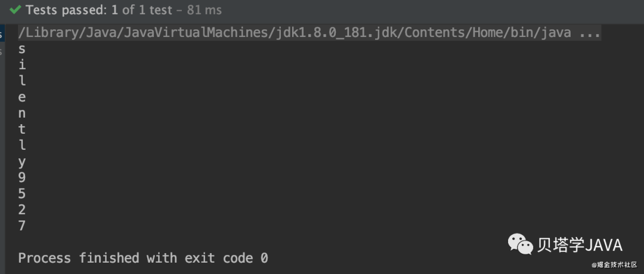The height and width of the screenshot is (274, 644).
Task: Expand the folded '...' java command ellipsis
Action: coord(590,33)
